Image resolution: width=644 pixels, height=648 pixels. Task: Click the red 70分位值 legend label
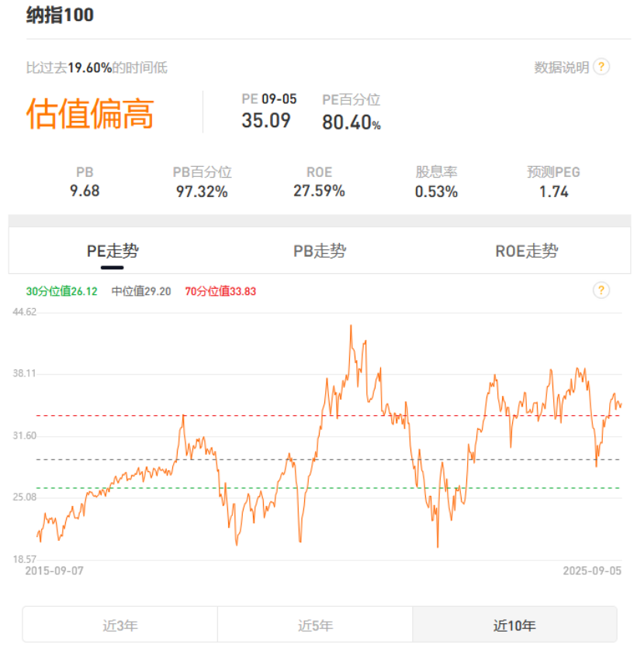(220, 292)
